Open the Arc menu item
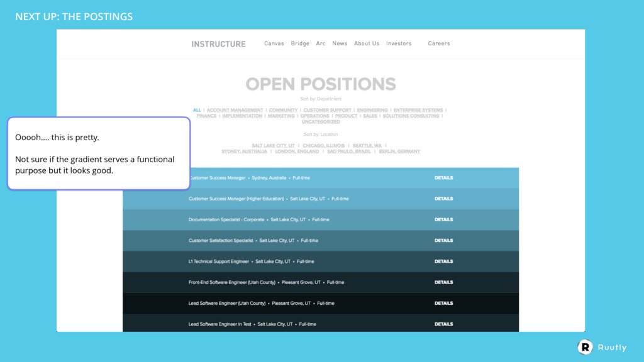Screen dimensions: 644x362 click(x=321, y=43)
